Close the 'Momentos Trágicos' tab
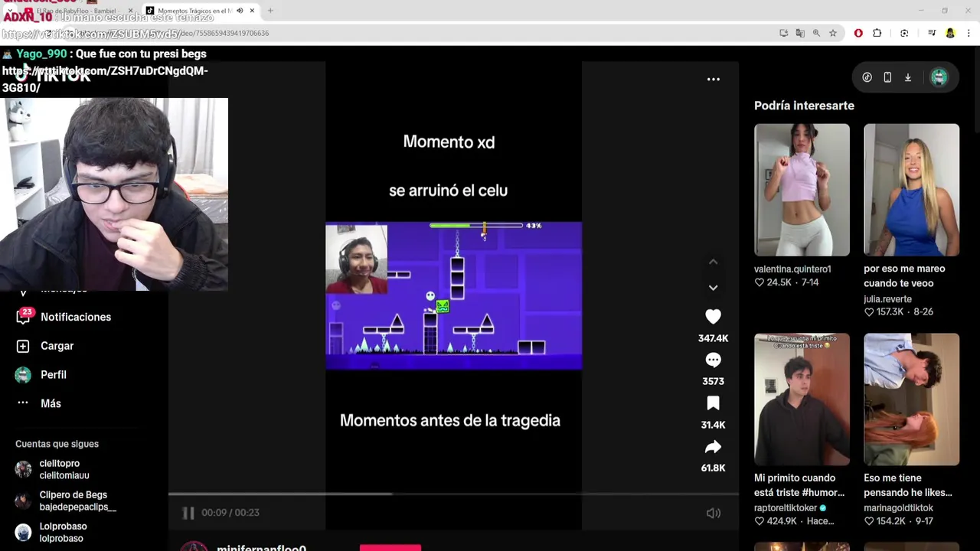This screenshot has width=980, height=551. point(251,11)
